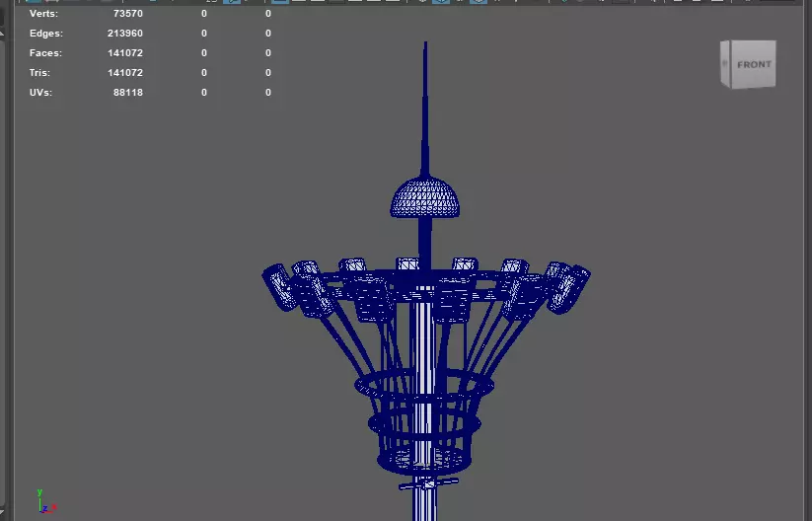
Task: Select the UV count value 88118
Action: pyautogui.click(x=128, y=92)
